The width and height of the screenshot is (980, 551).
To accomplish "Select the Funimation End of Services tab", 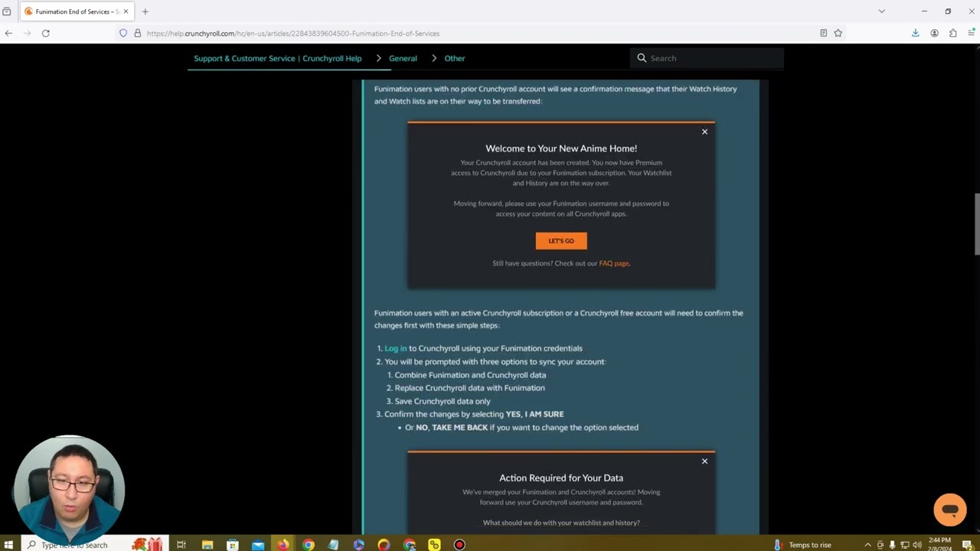I will pos(76,11).
